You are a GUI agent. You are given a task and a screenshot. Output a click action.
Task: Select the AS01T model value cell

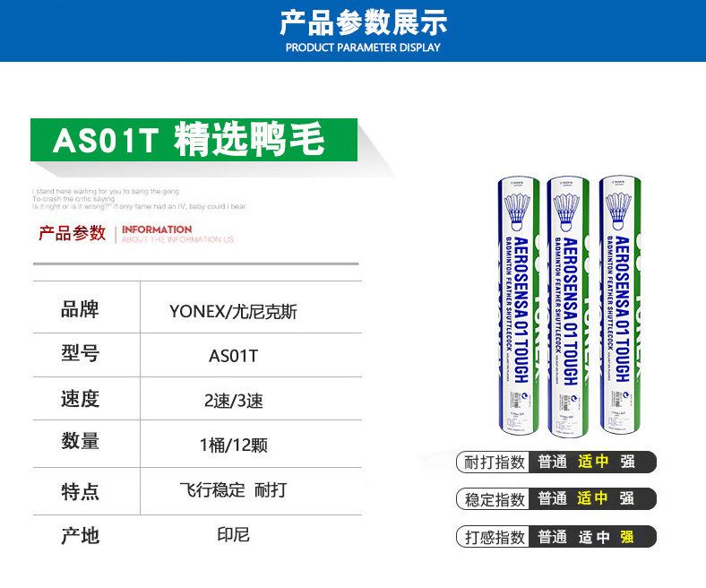coord(233,356)
